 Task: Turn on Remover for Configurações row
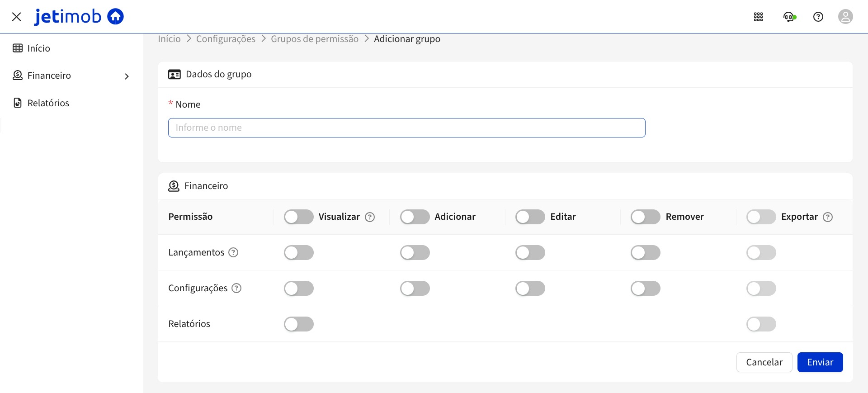[645, 288]
